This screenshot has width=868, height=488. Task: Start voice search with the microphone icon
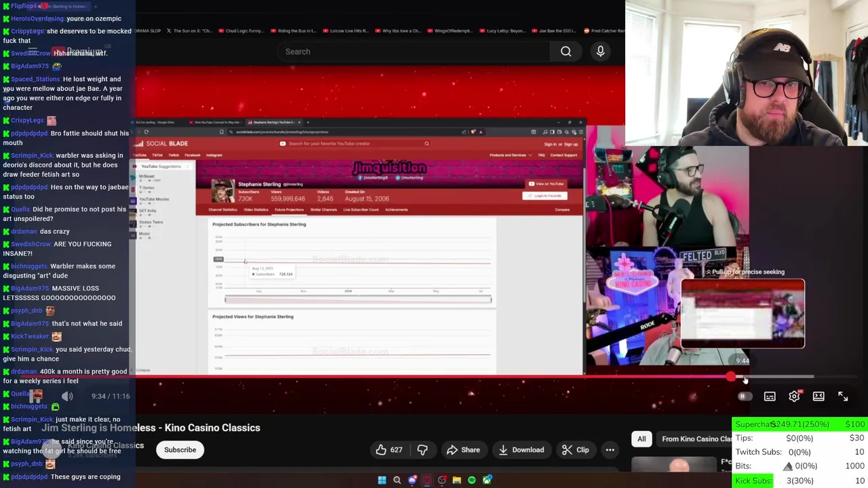pyautogui.click(x=600, y=52)
